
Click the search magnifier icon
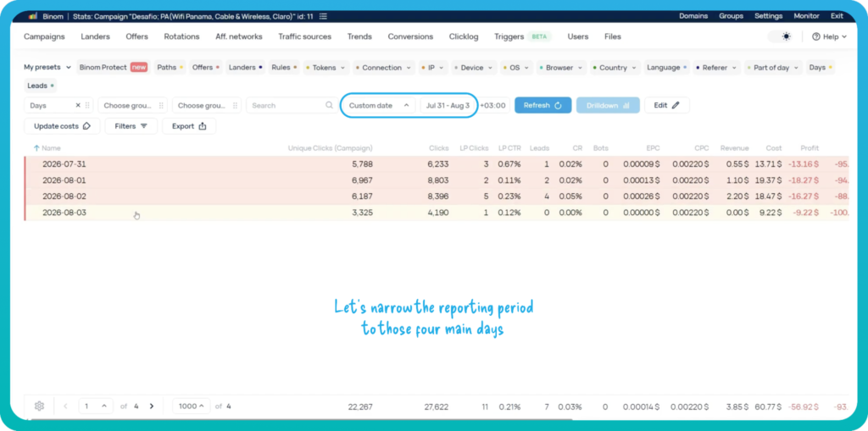point(330,105)
